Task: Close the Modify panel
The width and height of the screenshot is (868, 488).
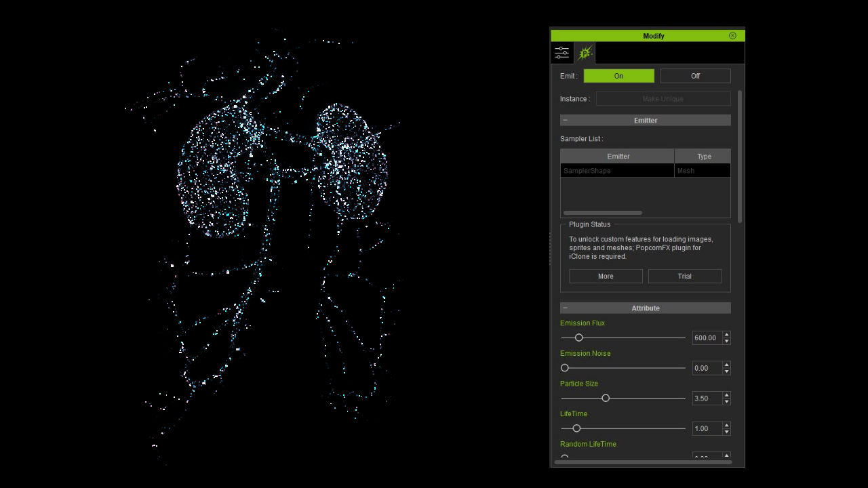Action: (732, 36)
